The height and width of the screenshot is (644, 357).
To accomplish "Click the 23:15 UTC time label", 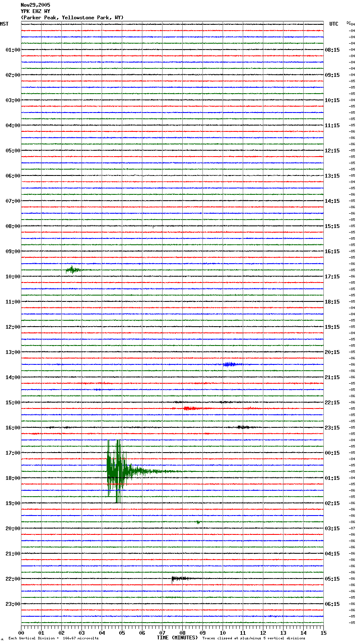I will click(332, 428).
